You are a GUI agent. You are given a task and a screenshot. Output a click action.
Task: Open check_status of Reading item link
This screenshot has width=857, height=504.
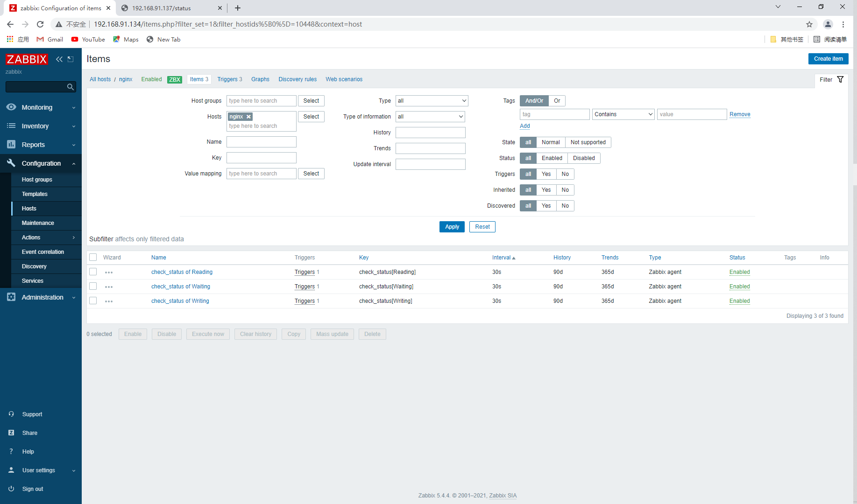[182, 272]
